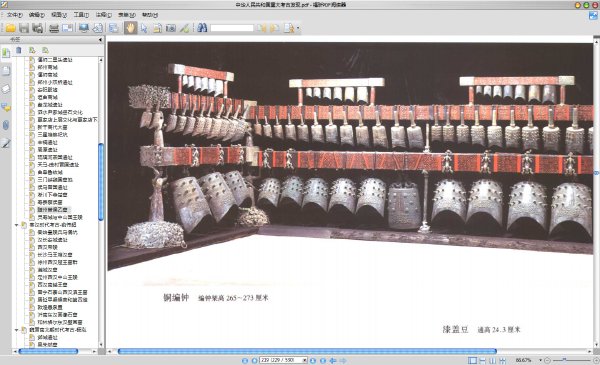This screenshot has width=600, height=365.
Task: Click the bookmark tree scroll-down arrow
Action: coord(101,345)
